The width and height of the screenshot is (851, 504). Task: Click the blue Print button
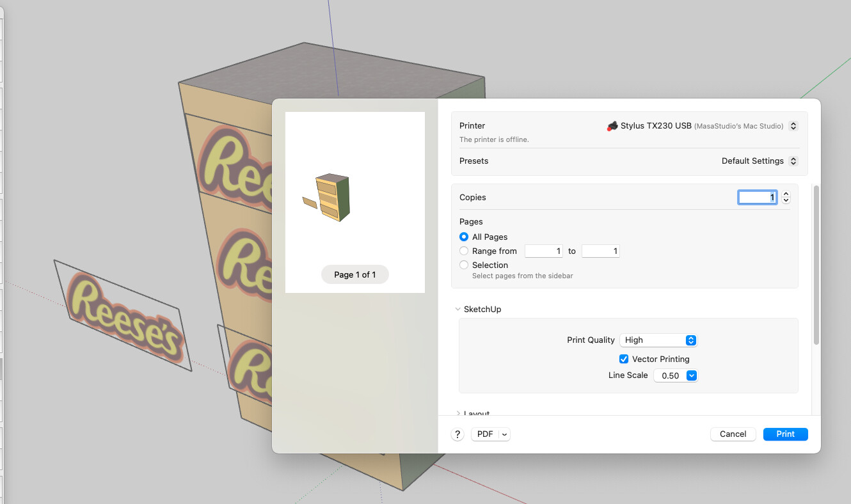click(786, 434)
